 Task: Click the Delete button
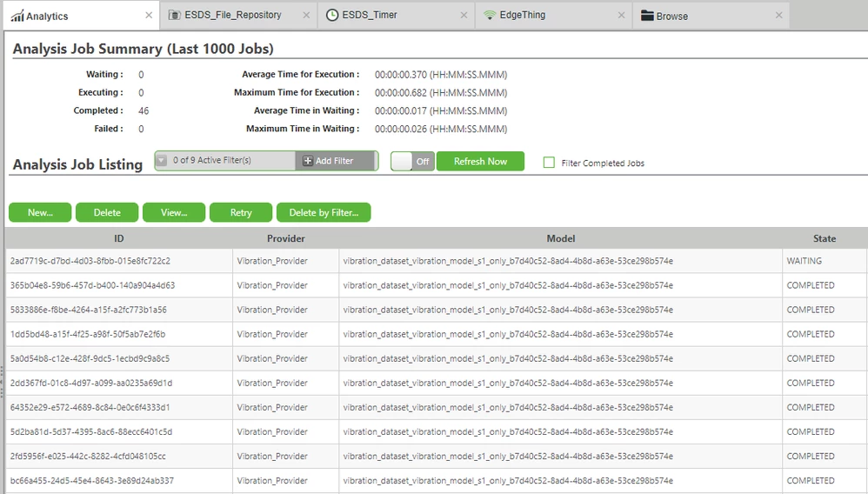(x=107, y=212)
